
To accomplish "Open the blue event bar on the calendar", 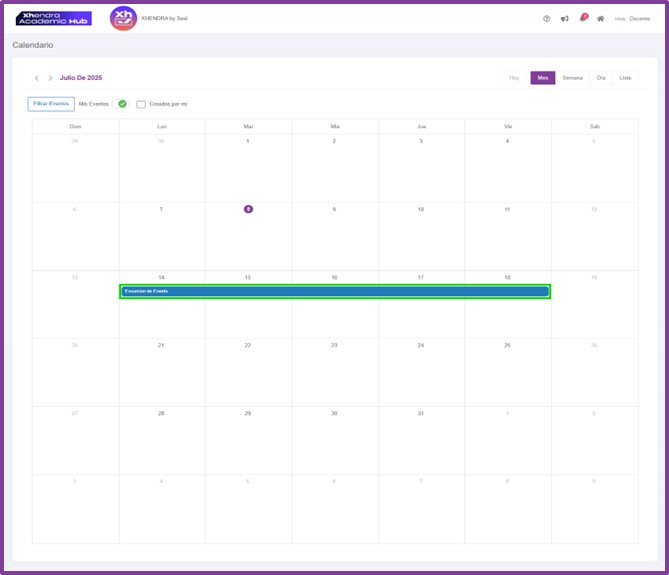I will 335,291.
